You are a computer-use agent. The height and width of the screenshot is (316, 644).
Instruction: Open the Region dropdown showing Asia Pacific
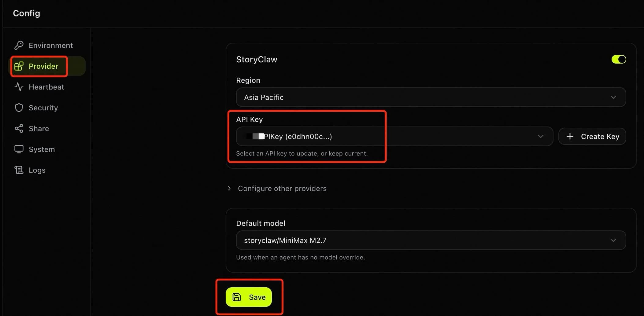[x=431, y=97]
